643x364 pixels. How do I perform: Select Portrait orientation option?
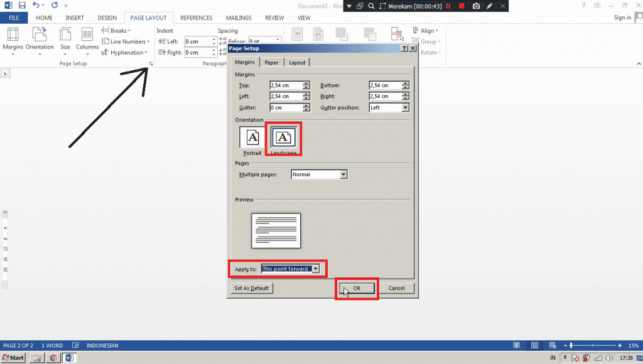tap(252, 138)
